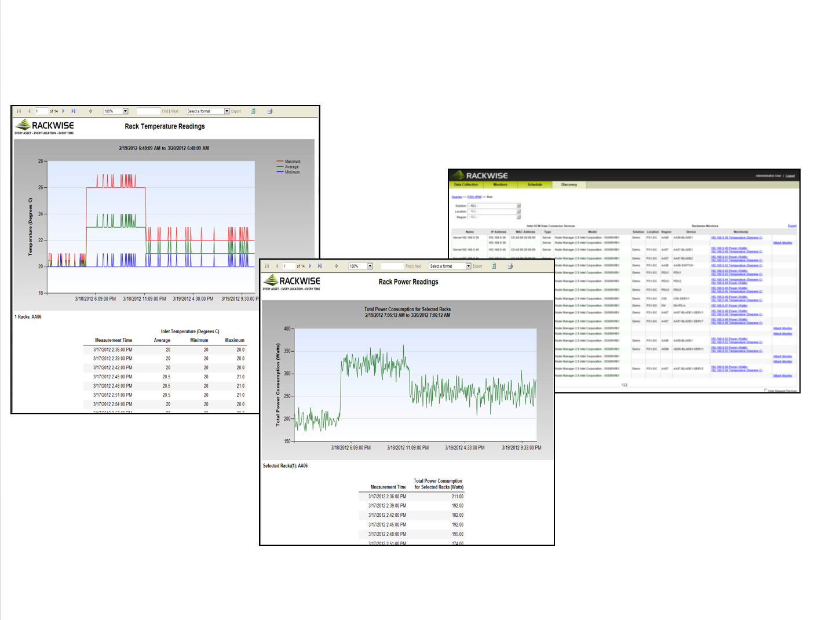Viewport: 840px width, 620px height.
Task: Open 'Select a format' dropdown in Power report
Action: coord(469,267)
